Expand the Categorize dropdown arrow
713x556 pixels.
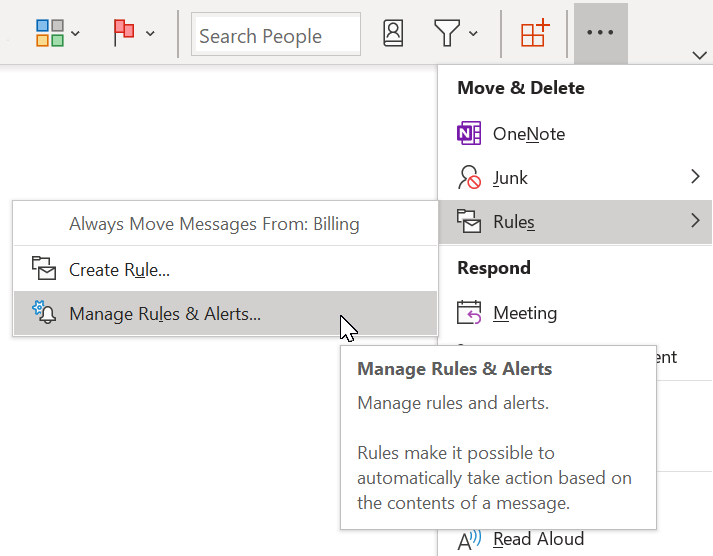(x=76, y=34)
